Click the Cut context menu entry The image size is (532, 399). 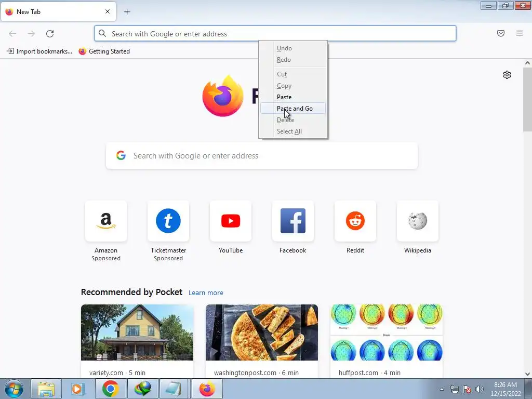(293, 74)
